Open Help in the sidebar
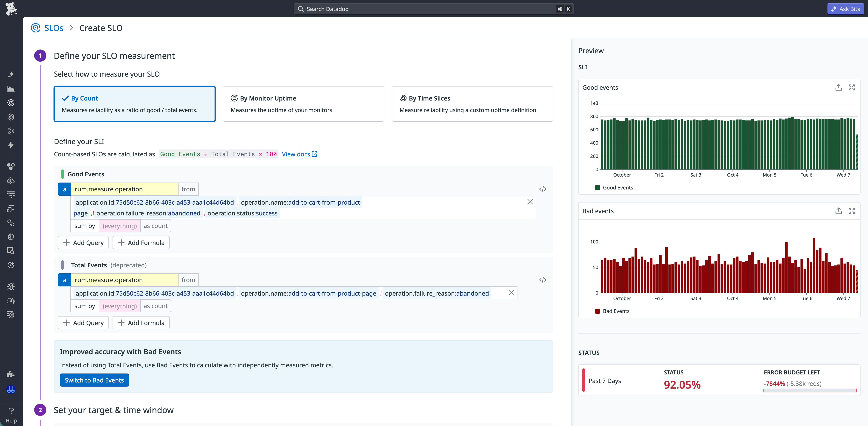Image resolution: width=868 pixels, height=426 pixels. pos(11,415)
